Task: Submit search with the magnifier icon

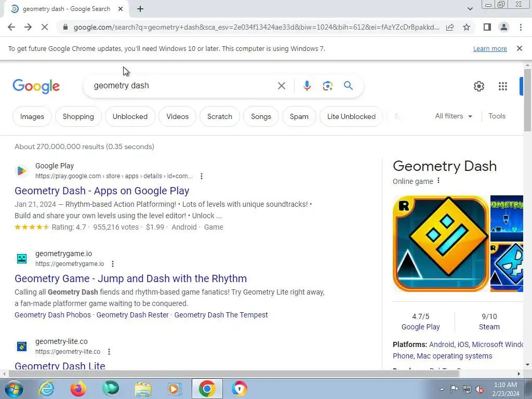Action: click(x=348, y=86)
